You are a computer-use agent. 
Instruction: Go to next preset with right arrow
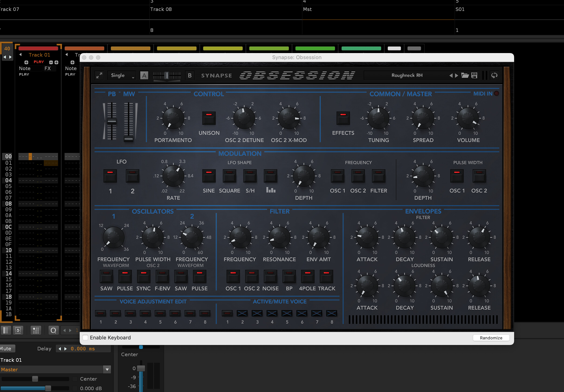(x=456, y=76)
